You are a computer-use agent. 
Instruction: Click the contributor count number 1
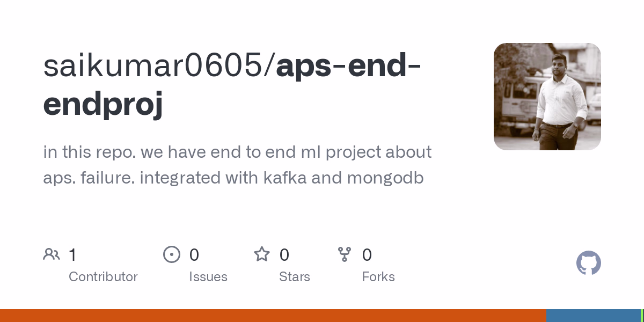(73, 255)
